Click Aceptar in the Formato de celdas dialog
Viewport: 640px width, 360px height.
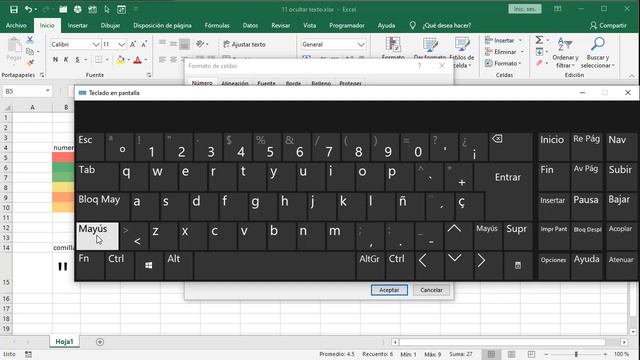click(389, 290)
